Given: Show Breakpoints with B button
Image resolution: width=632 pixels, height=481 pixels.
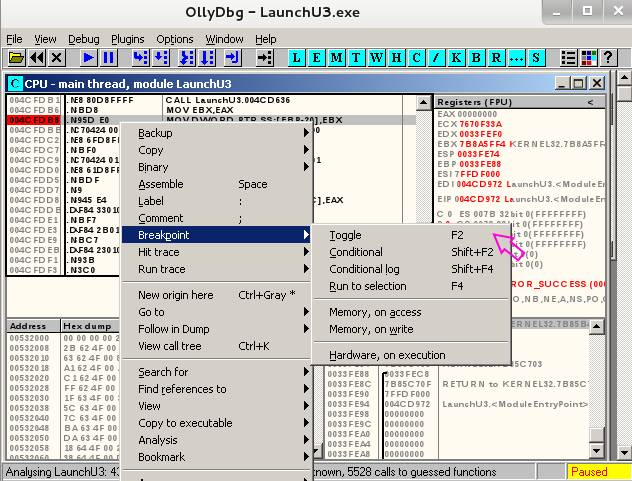Looking at the screenshot, I should click(476, 58).
